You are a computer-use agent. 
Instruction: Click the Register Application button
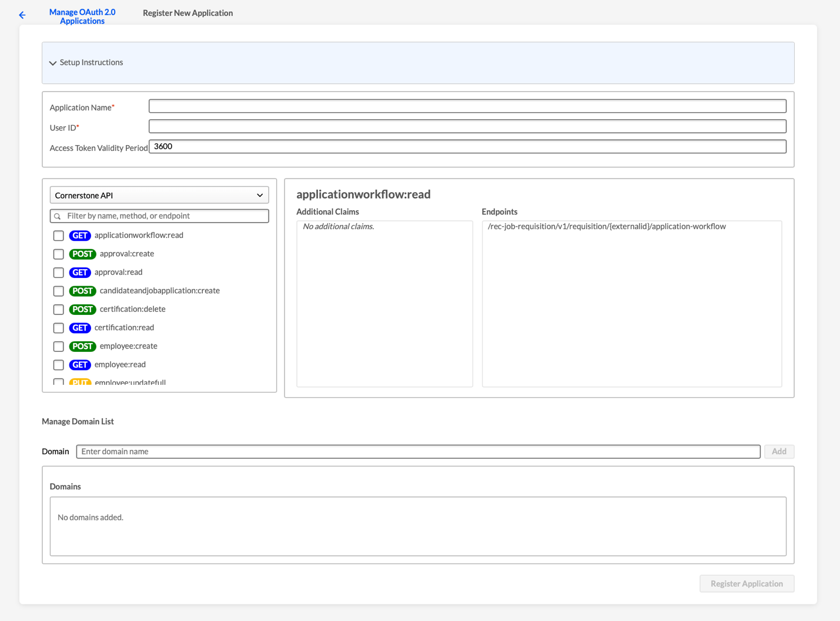point(747,583)
